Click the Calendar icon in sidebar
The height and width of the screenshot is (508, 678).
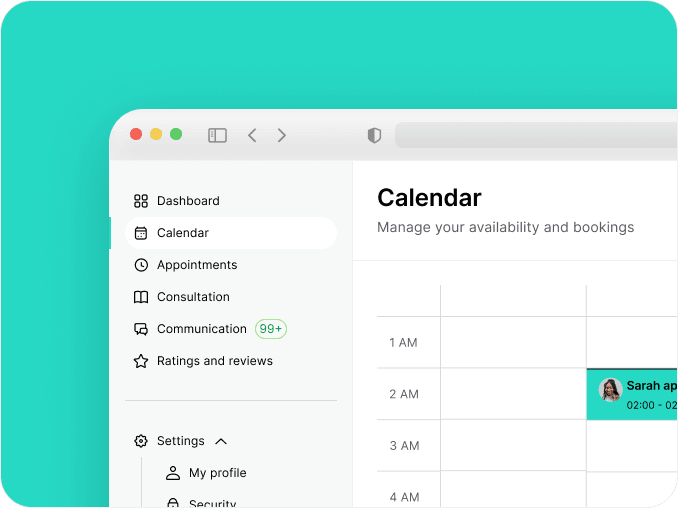141,233
